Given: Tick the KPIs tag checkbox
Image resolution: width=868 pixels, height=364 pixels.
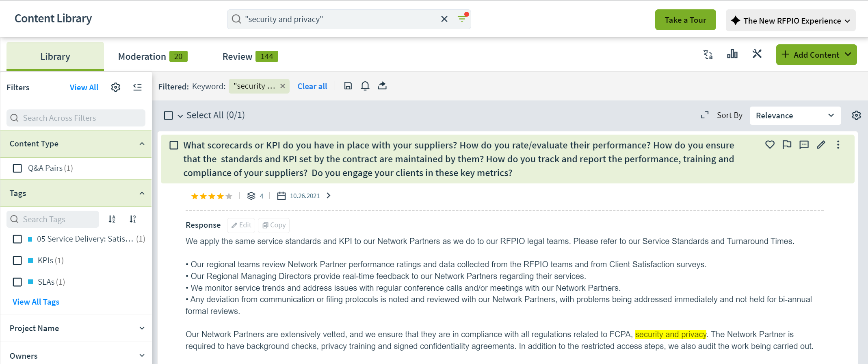Looking at the screenshot, I should pyautogui.click(x=17, y=260).
